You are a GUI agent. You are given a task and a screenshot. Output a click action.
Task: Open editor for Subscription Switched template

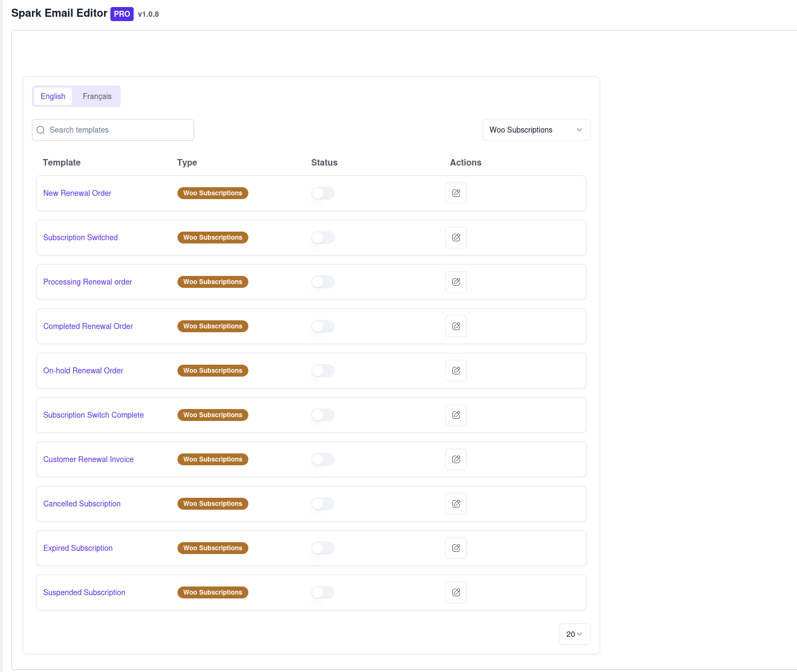pos(456,238)
